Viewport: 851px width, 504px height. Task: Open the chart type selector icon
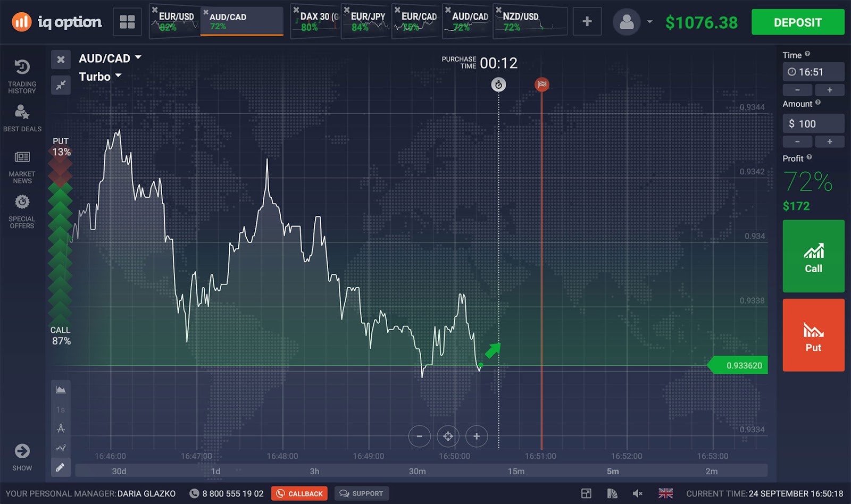[x=61, y=389]
